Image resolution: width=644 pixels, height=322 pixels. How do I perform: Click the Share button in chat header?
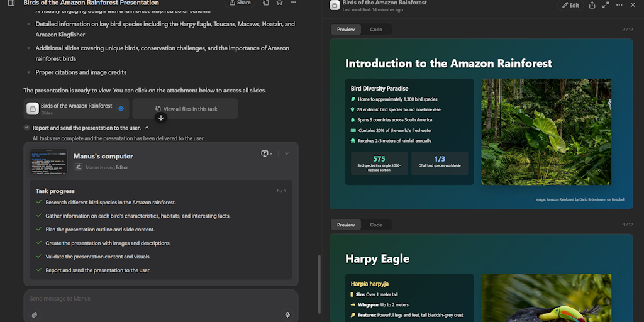(x=240, y=3)
